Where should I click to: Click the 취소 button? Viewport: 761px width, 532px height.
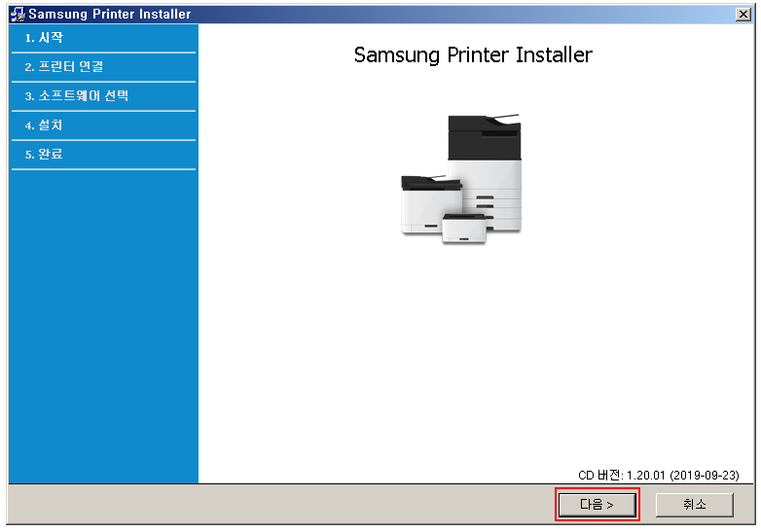(695, 505)
